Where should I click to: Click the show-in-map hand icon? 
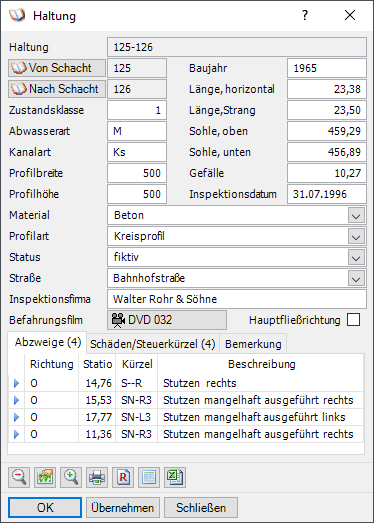pos(45,477)
